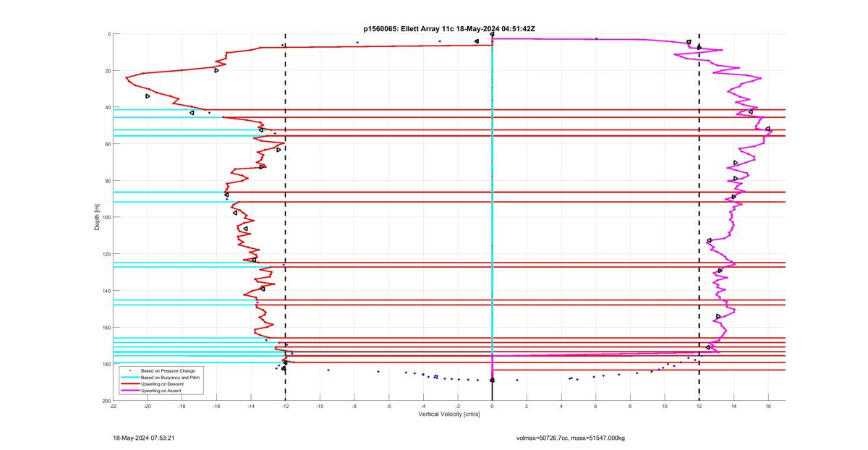The height and width of the screenshot is (450, 868).
Task: Click the '120' depth axis tick label
Action: pos(106,254)
